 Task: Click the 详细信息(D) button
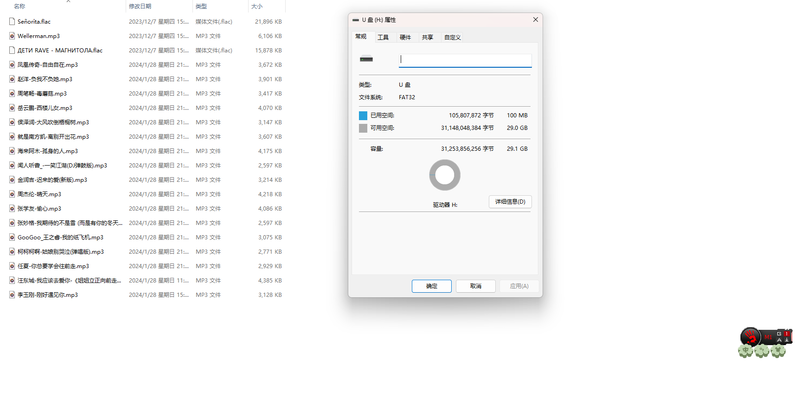coord(510,202)
